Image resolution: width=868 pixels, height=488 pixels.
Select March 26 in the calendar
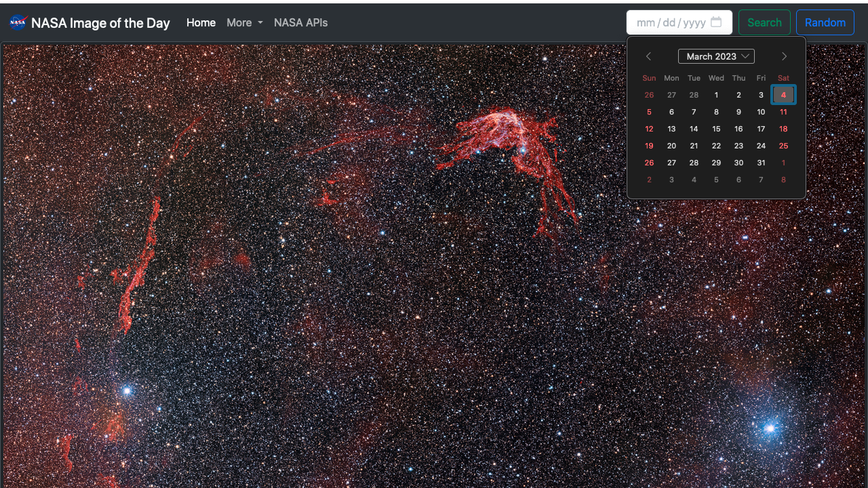click(x=649, y=163)
